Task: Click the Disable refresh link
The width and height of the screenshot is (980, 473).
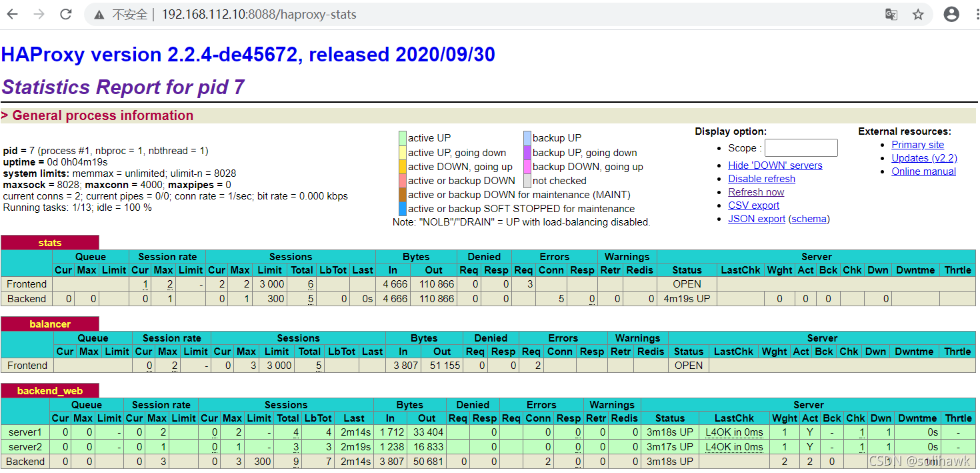Action: tap(761, 179)
